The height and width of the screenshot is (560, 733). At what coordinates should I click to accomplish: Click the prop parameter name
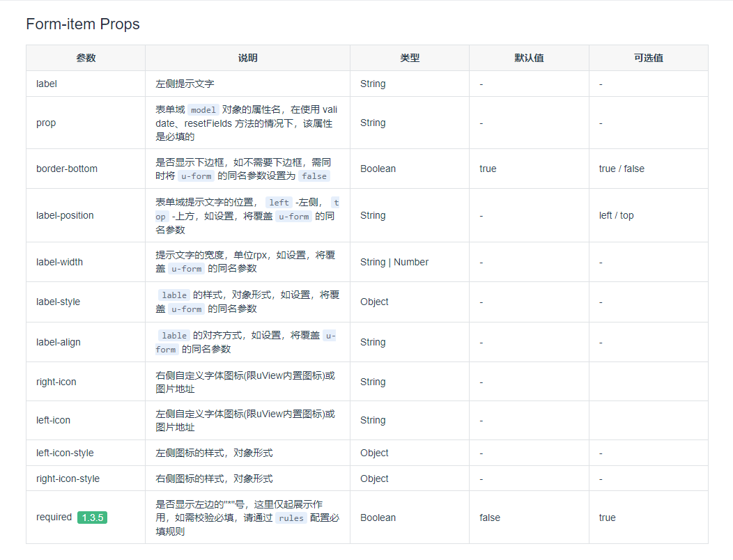pos(45,123)
